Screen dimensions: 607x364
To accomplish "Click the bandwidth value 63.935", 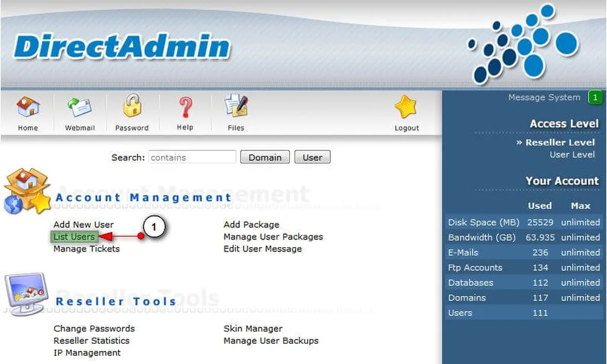I will pyautogui.click(x=540, y=237).
